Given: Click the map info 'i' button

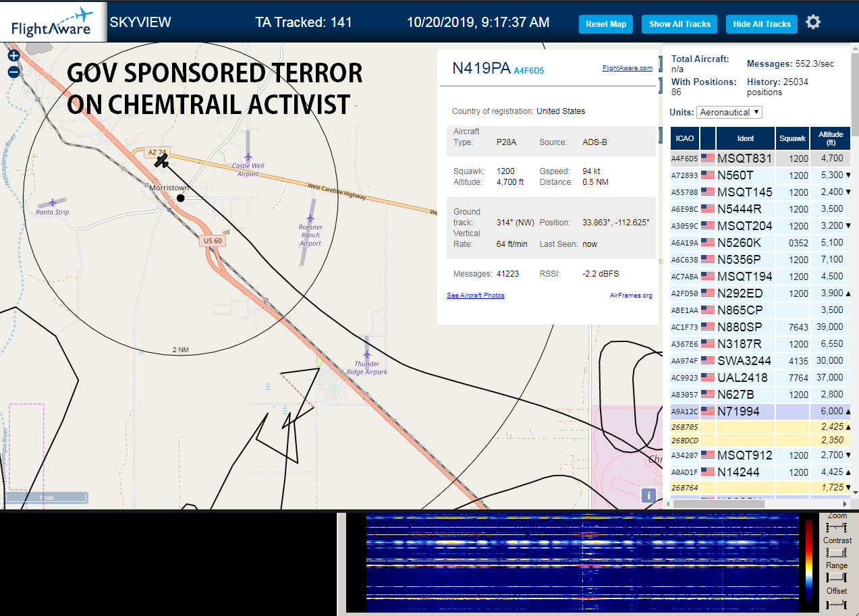Looking at the screenshot, I should 648,496.
